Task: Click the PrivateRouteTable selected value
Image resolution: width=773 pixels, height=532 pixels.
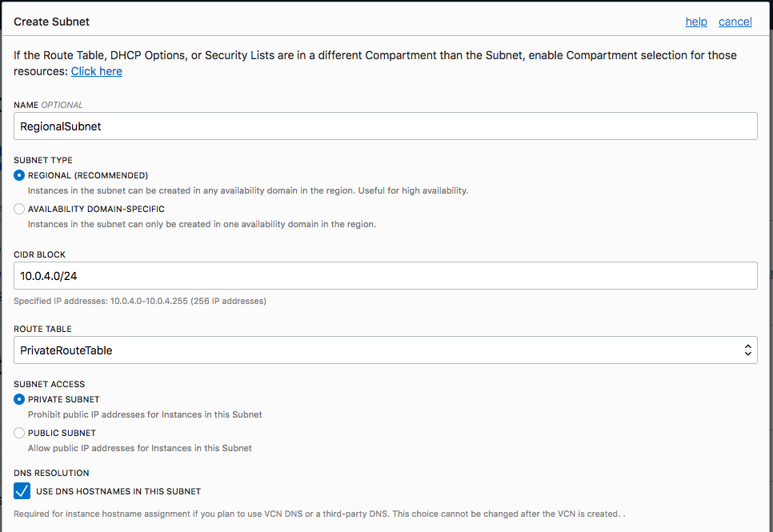Action: 66,350
